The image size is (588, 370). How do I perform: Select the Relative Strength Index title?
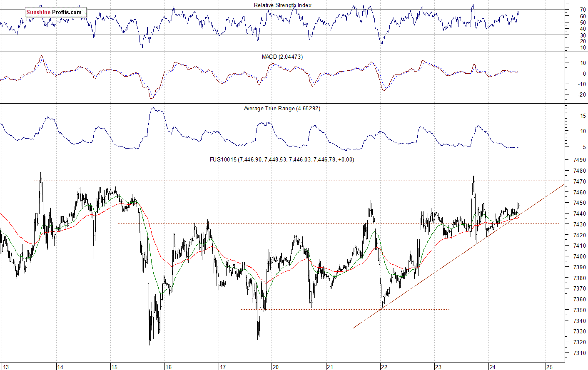[x=283, y=5]
